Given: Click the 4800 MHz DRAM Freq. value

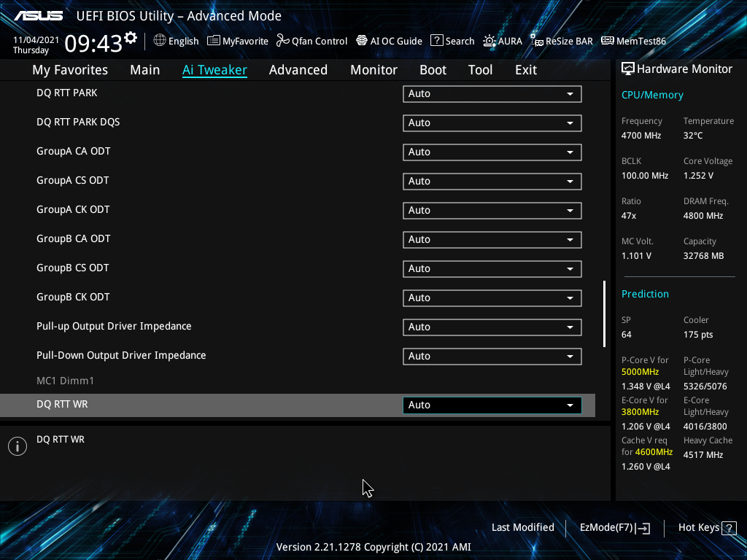Looking at the screenshot, I should click(x=703, y=216).
